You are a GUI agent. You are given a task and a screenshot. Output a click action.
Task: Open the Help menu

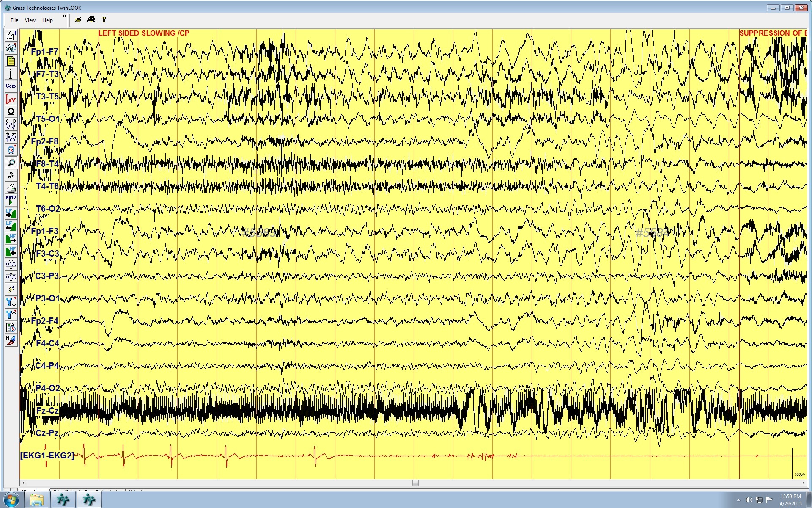[x=47, y=20]
